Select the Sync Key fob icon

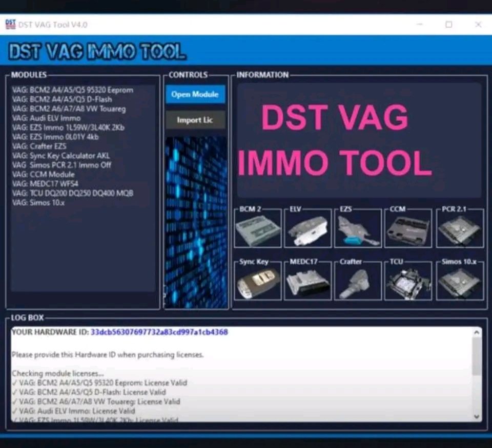[258, 283]
